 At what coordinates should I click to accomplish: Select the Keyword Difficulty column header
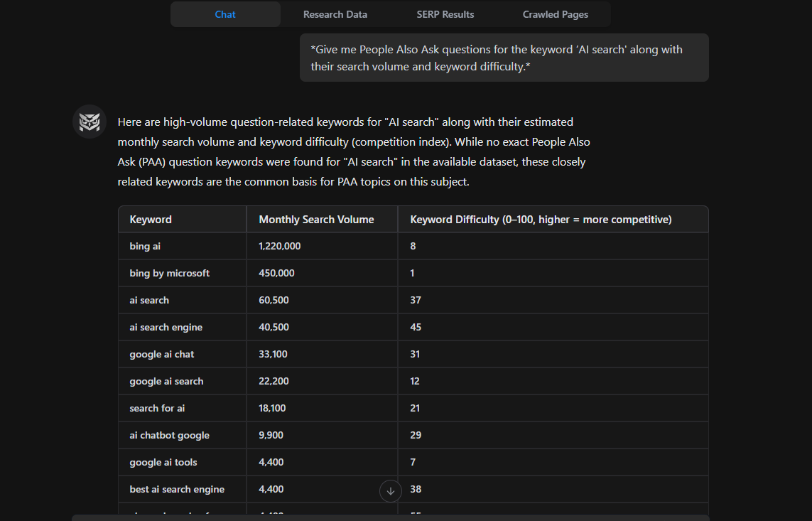pyautogui.click(x=541, y=219)
